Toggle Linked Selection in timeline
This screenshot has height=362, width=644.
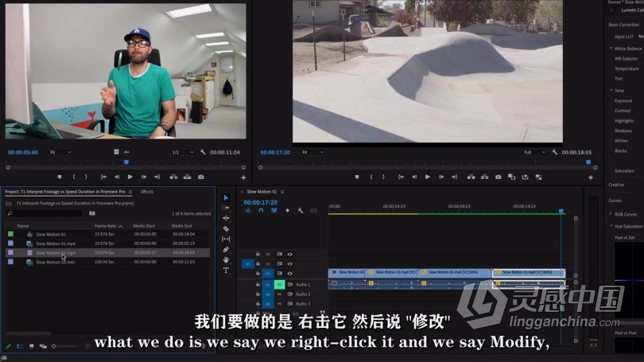point(274,210)
